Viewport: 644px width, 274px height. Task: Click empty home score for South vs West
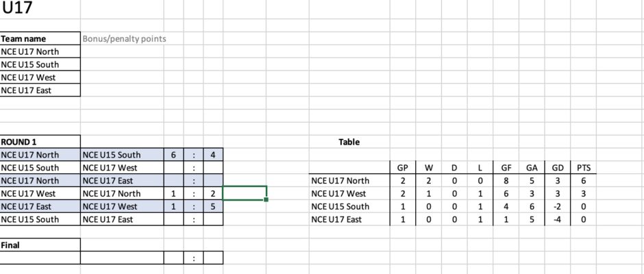pos(173,168)
